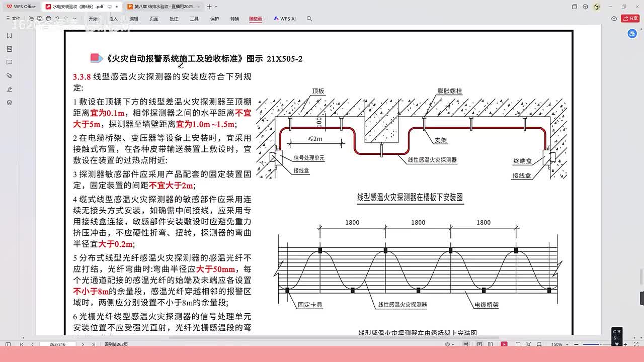Click the 21X505-2 standard title text
Image resolution: width=644 pixels, height=362 pixels.
pyautogui.click(x=284, y=59)
